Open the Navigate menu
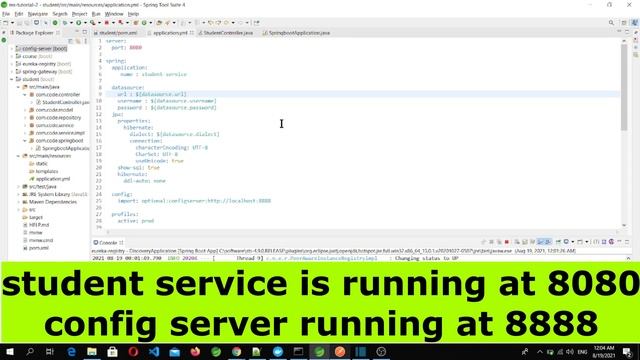The width and height of the screenshot is (640, 360). [38, 14]
